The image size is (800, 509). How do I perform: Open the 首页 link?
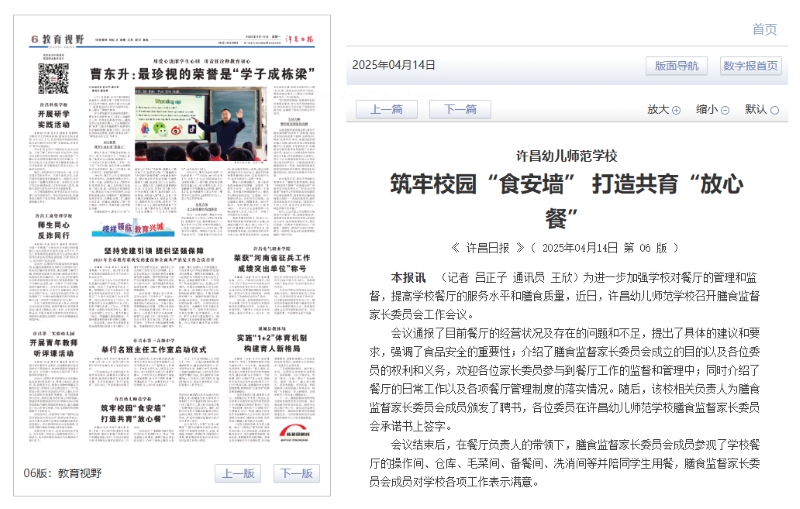point(764,30)
